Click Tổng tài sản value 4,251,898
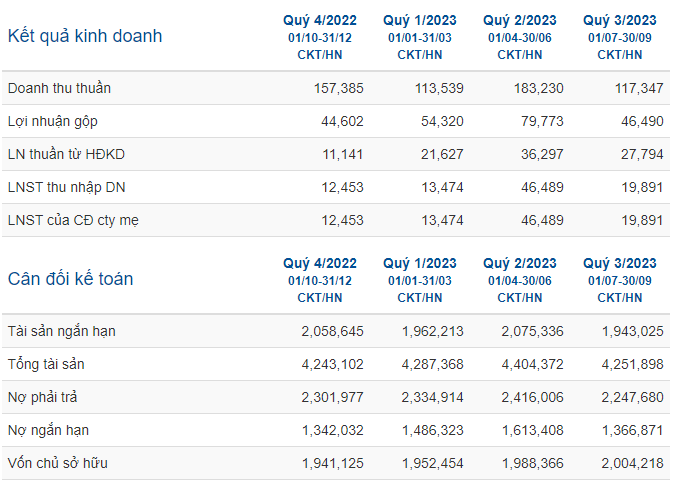 coord(632,365)
